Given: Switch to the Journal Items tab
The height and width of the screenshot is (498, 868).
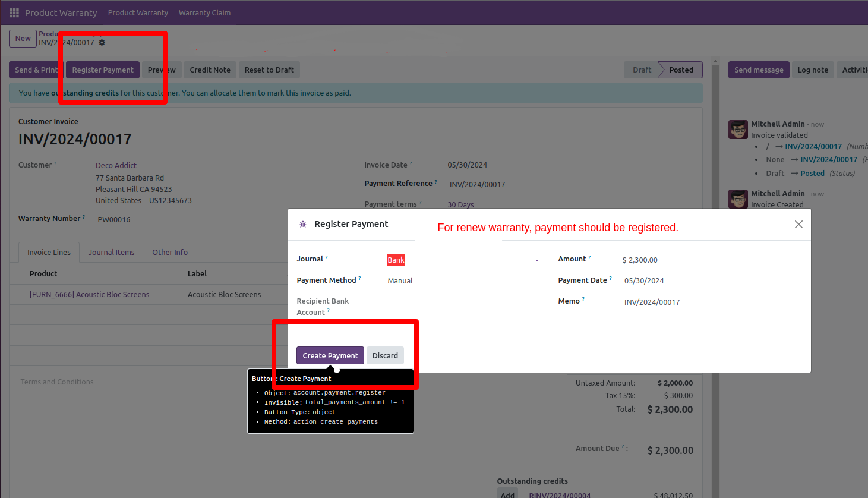Looking at the screenshot, I should (111, 252).
